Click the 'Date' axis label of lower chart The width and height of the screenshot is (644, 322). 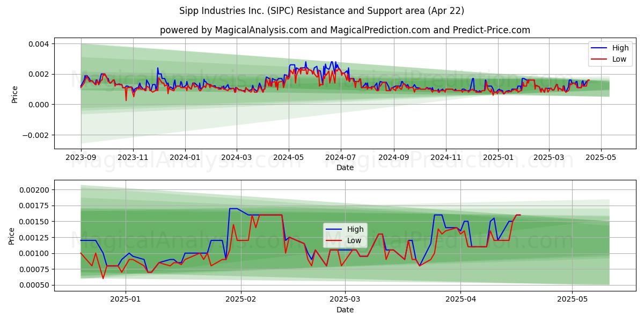click(345, 310)
